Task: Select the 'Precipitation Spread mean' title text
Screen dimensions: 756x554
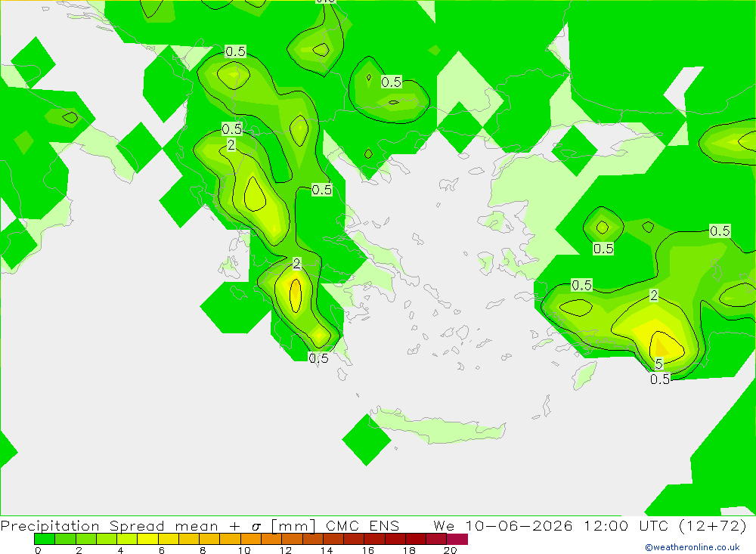Action: click(x=108, y=525)
